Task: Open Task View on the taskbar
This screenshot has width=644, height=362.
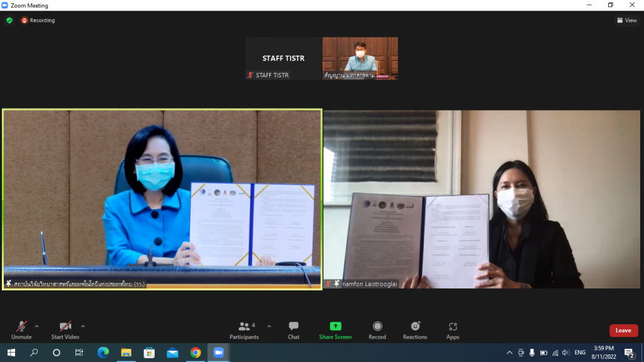Action: pos(79,353)
